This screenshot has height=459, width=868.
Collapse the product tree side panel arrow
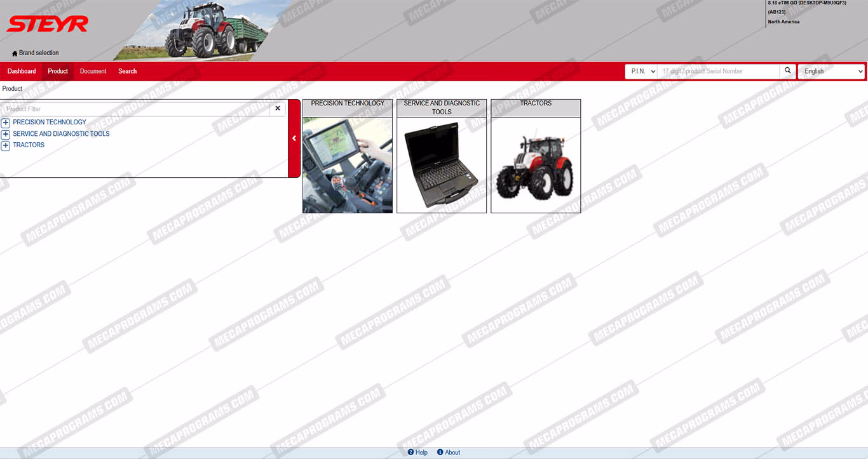tap(294, 138)
